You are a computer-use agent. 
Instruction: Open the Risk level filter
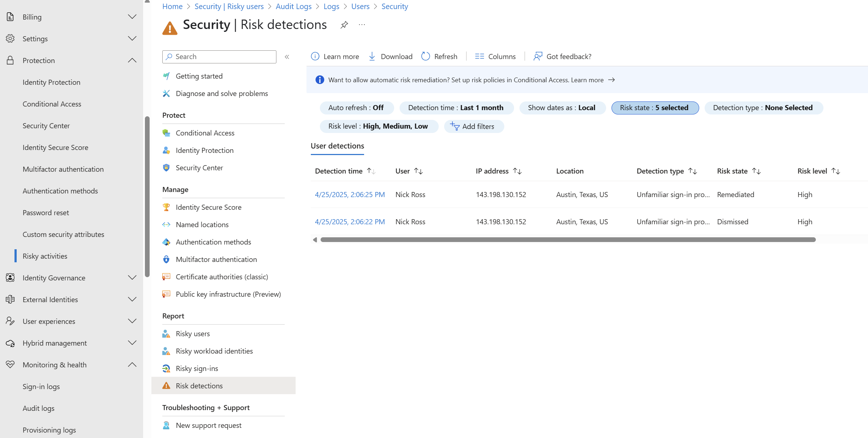[379, 126]
